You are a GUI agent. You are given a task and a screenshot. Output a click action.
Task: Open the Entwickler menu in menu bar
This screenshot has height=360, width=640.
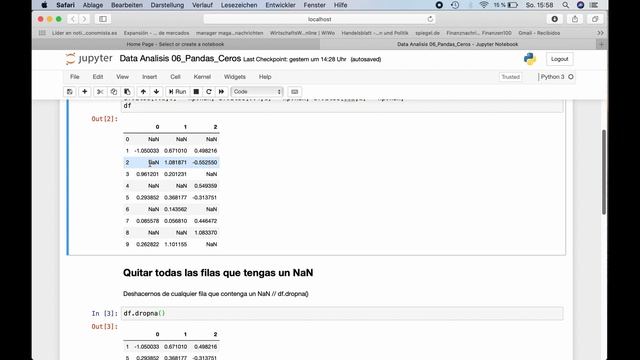pos(280,5)
